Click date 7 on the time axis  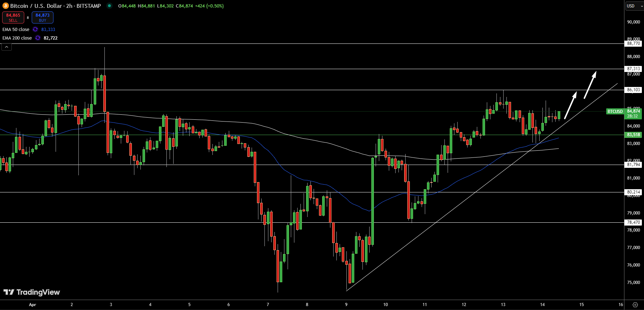tap(268, 305)
